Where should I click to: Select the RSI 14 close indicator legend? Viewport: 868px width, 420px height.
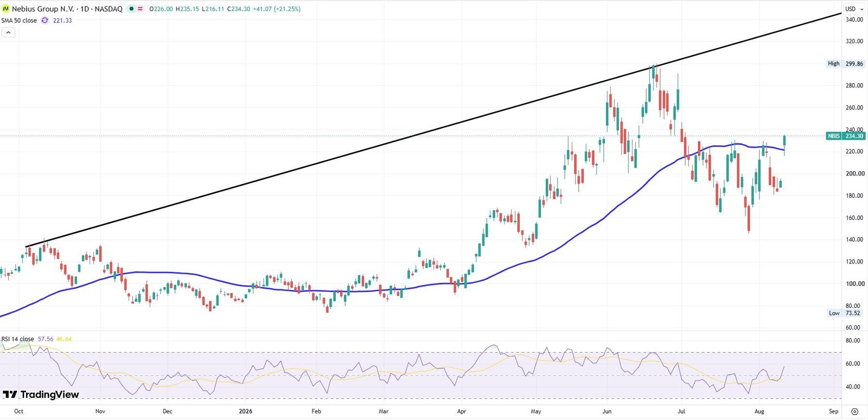tap(17, 339)
